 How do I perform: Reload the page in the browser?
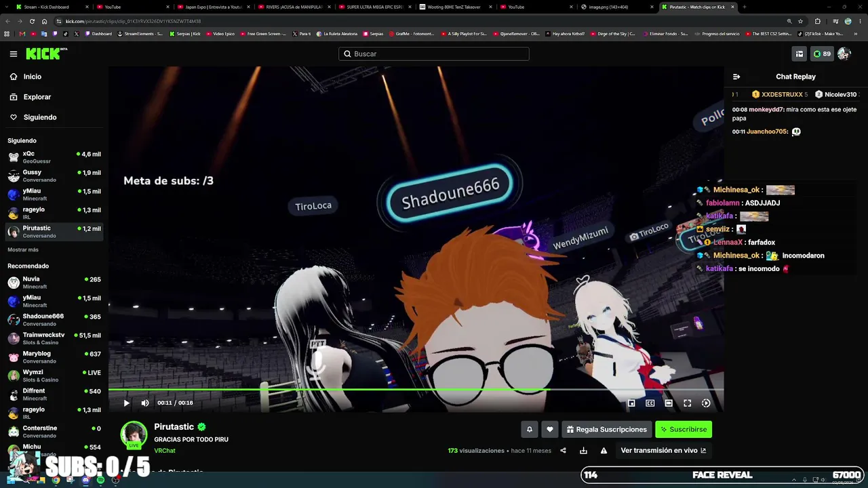click(x=32, y=21)
